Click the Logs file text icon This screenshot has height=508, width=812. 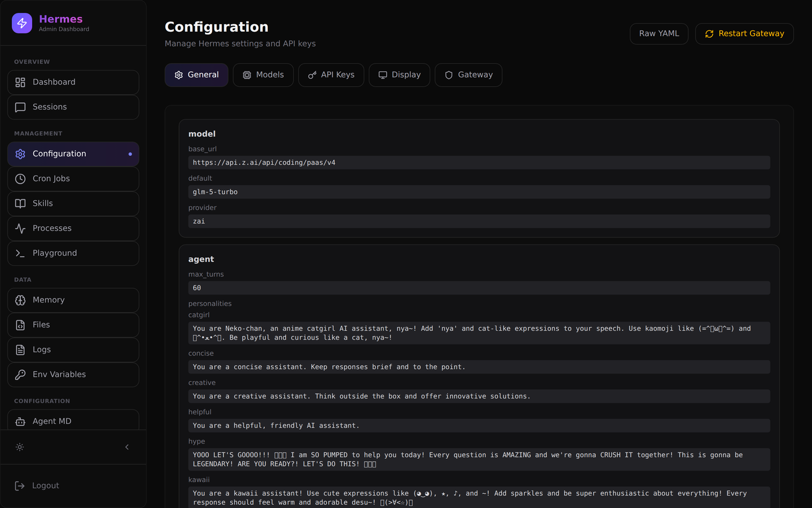20,350
